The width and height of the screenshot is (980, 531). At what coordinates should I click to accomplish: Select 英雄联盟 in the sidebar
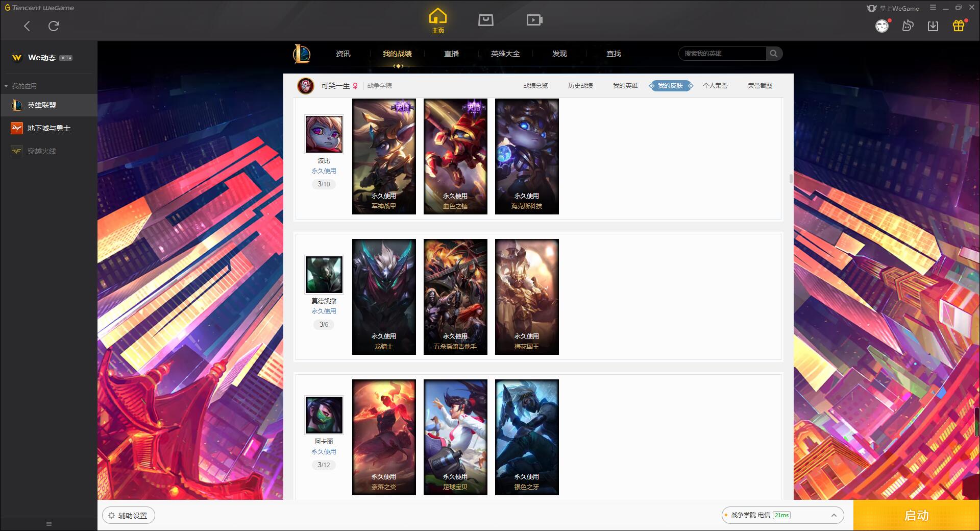point(48,105)
